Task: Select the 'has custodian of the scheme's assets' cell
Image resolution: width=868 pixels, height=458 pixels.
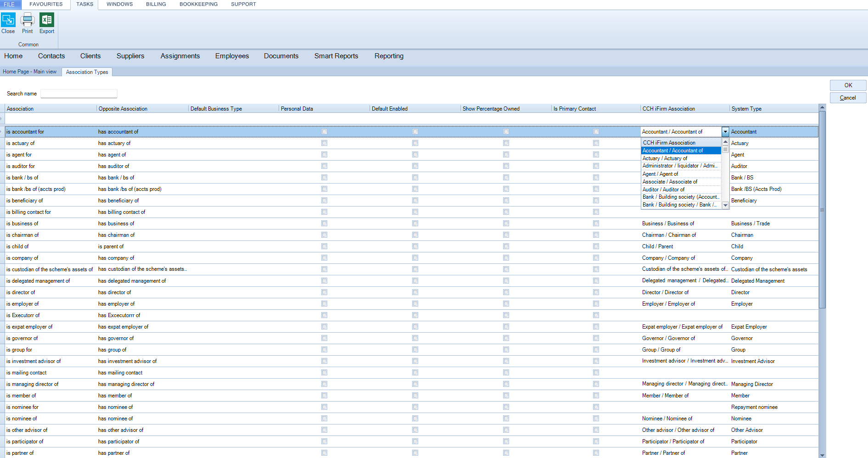Action: (142, 269)
